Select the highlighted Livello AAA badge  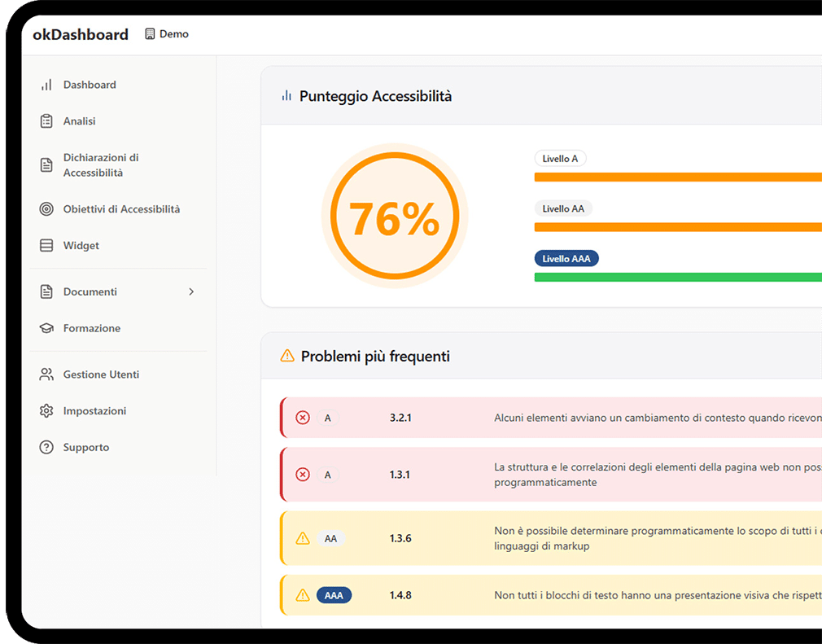coord(566,259)
